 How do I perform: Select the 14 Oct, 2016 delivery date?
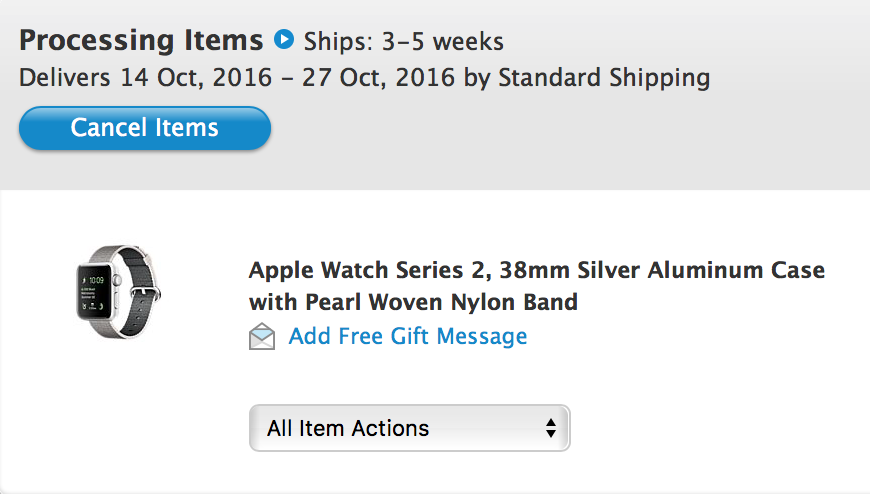tap(196, 78)
